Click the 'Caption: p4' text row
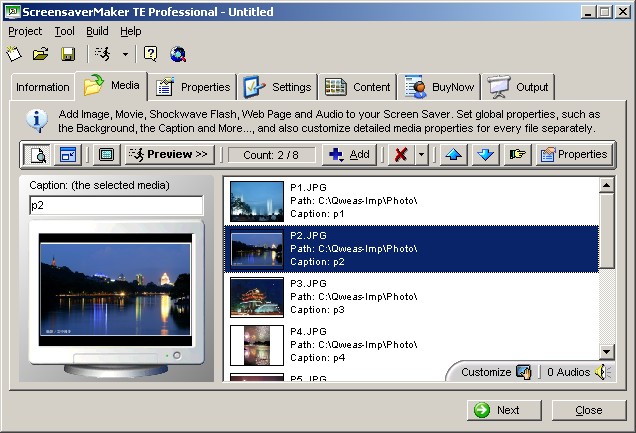 (x=317, y=358)
